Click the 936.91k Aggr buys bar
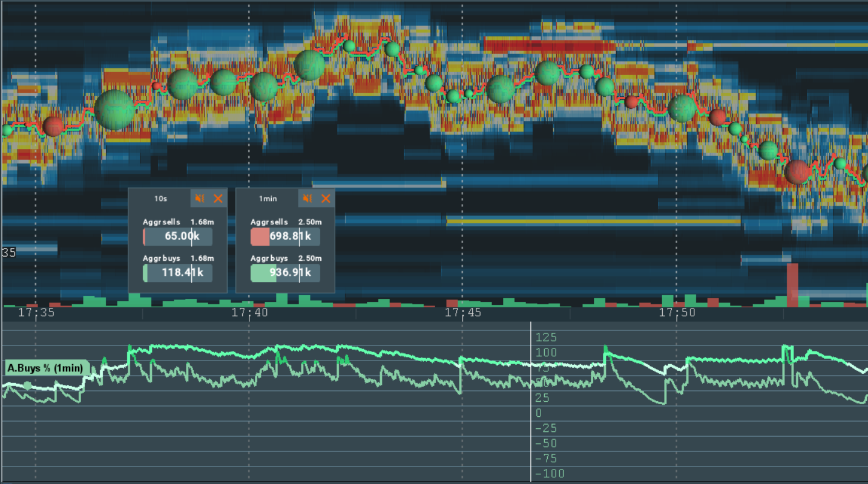The height and width of the screenshot is (484, 868). click(285, 273)
